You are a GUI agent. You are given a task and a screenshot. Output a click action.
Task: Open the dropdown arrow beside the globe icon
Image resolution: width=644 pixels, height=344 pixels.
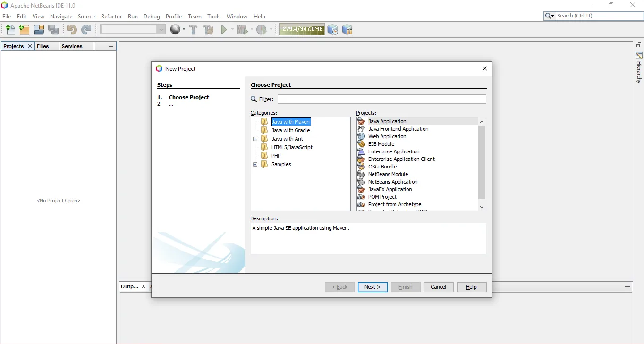(x=183, y=30)
